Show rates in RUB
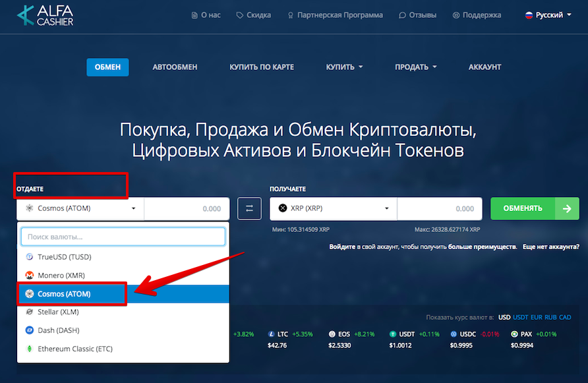Screen dimensions: 588x383 [x=550, y=317]
